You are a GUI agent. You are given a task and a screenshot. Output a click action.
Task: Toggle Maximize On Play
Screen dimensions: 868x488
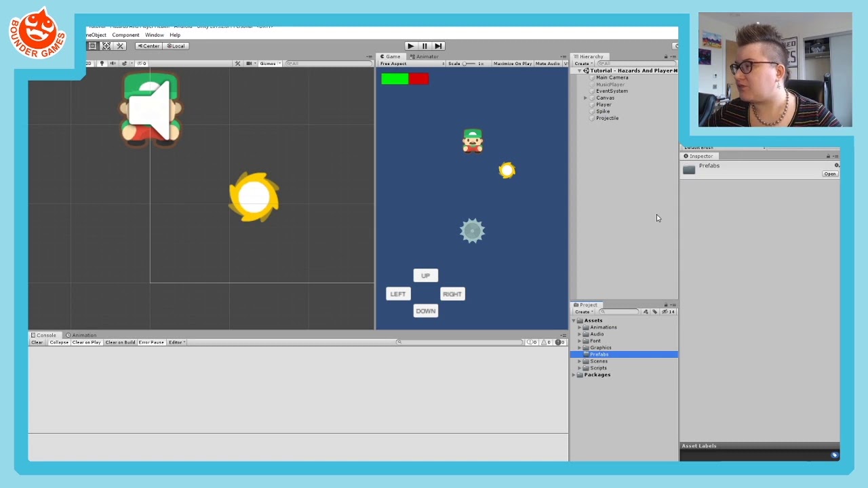(x=513, y=64)
